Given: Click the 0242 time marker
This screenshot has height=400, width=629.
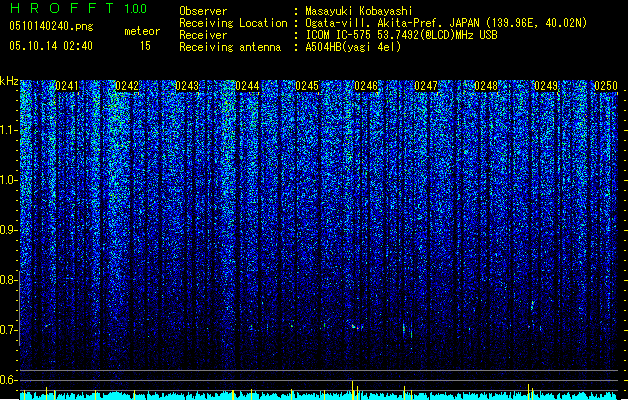Looking at the screenshot, I should (127, 86).
